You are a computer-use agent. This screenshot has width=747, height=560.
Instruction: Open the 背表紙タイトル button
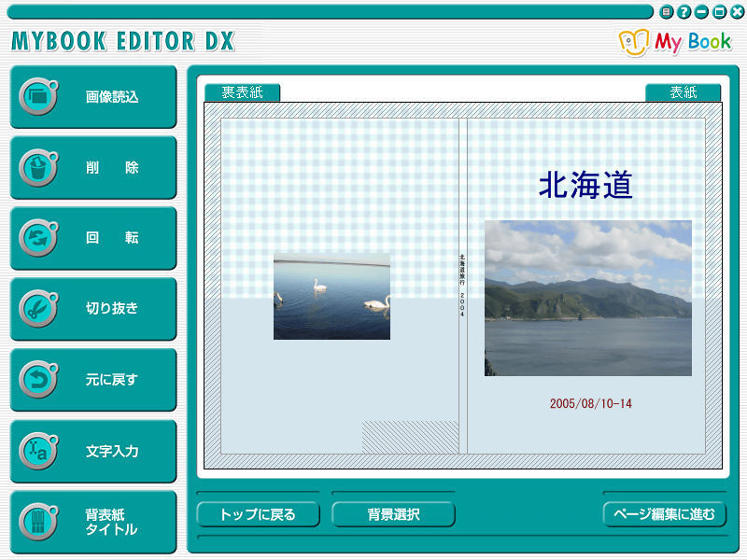(93, 522)
